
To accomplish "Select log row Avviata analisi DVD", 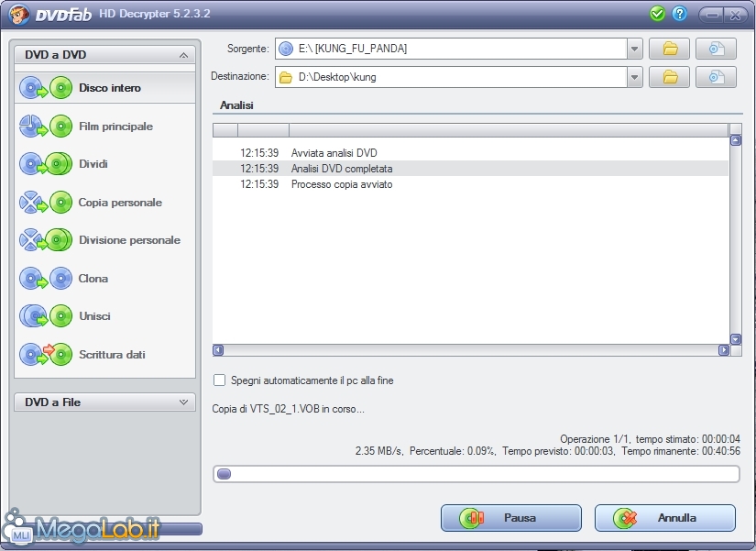I will pyautogui.click(x=471, y=153).
